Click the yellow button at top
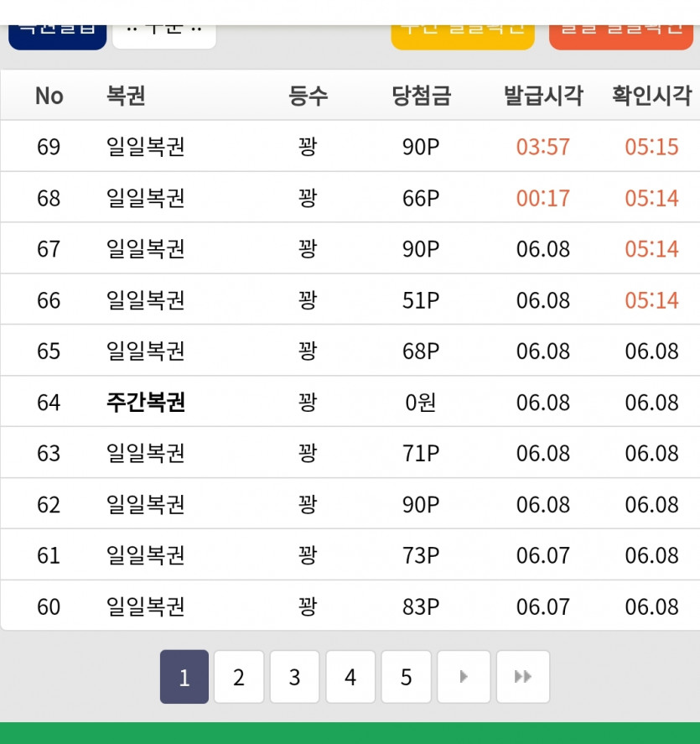This screenshot has width=700, height=744. pyautogui.click(x=463, y=37)
